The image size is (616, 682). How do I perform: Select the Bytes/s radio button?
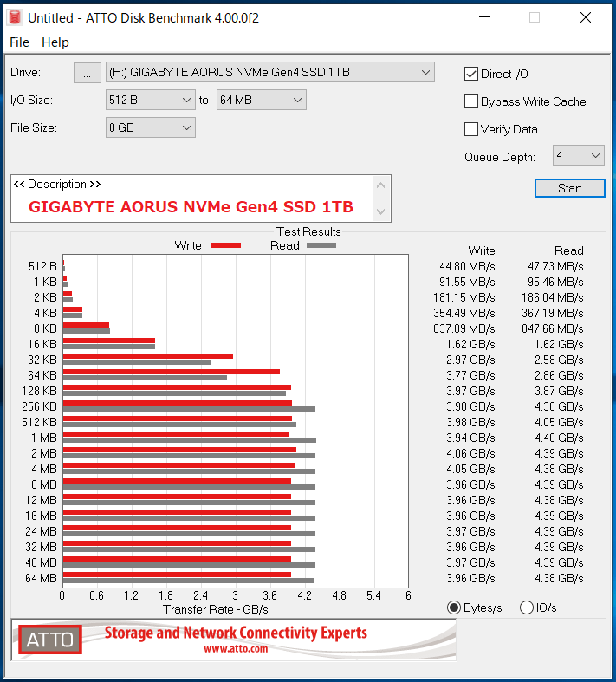pyautogui.click(x=454, y=607)
